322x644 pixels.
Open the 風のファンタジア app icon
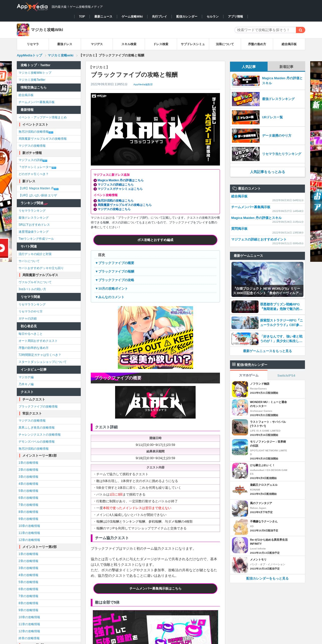240,509
